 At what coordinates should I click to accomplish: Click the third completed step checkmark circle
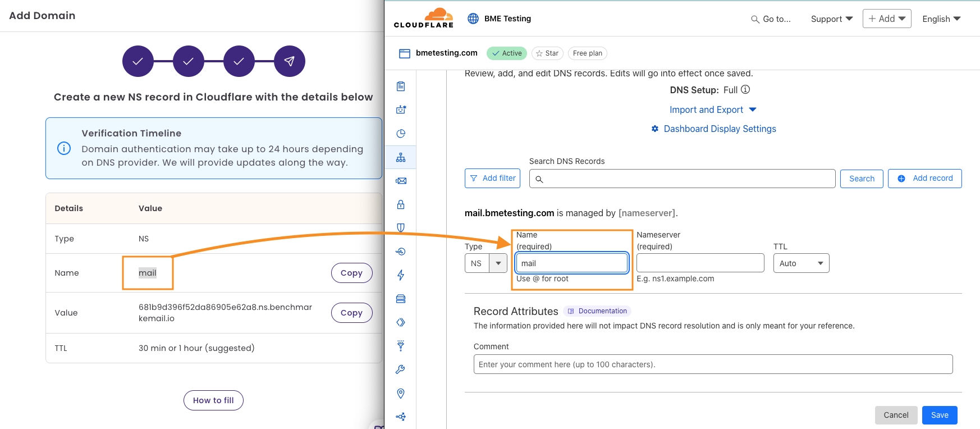[239, 61]
